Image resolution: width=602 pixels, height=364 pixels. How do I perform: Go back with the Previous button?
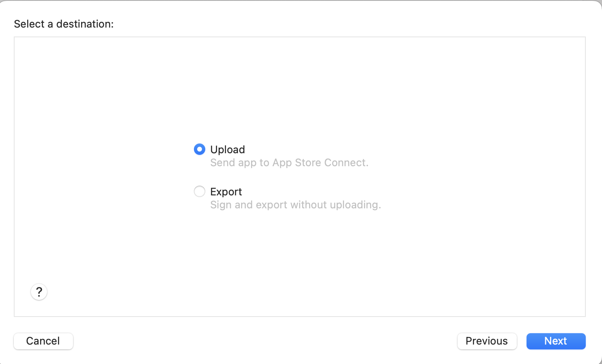[x=487, y=341]
